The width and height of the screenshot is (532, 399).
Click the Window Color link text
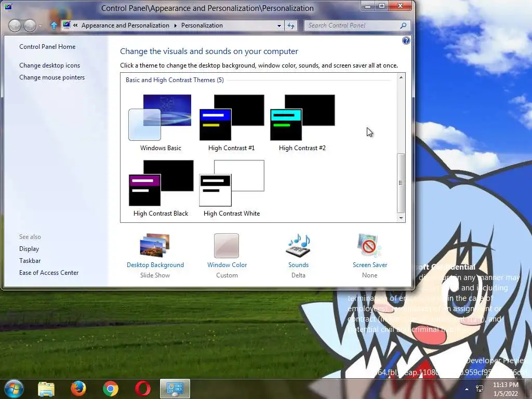click(x=227, y=264)
